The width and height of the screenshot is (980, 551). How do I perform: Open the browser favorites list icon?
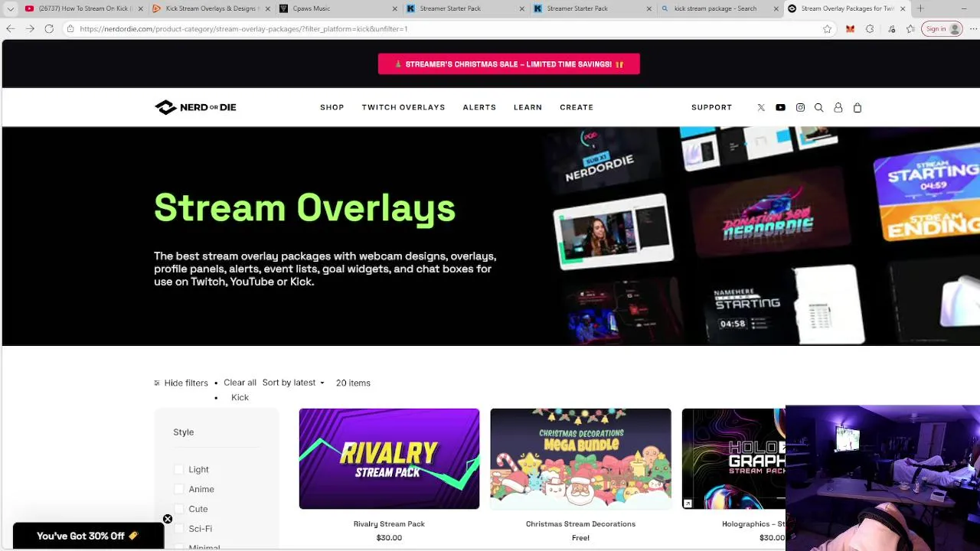[x=910, y=29]
